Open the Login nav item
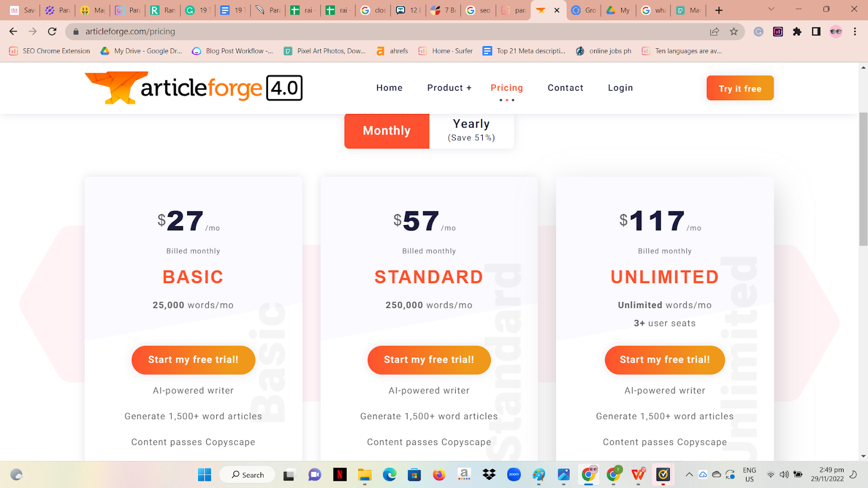Image resolution: width=868 pixels, height=488 pixels. [x=620, y=88]
